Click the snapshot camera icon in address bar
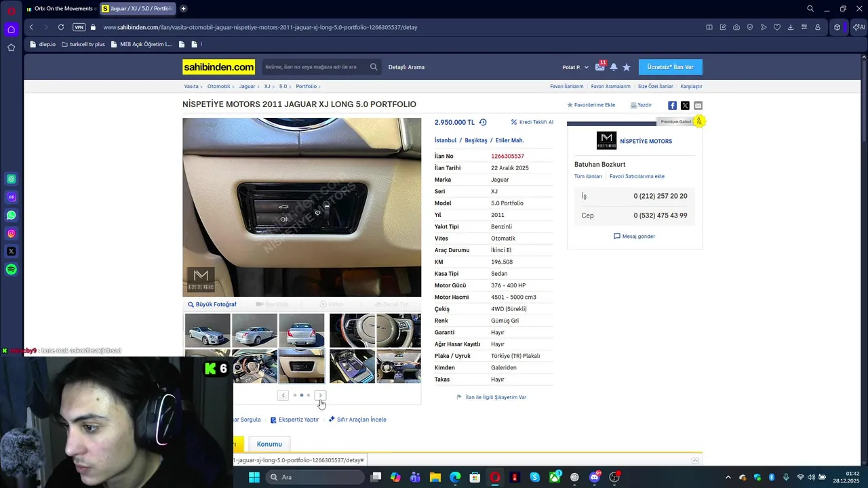Screen dimensions: 868x488 click(x=736, y=27)
